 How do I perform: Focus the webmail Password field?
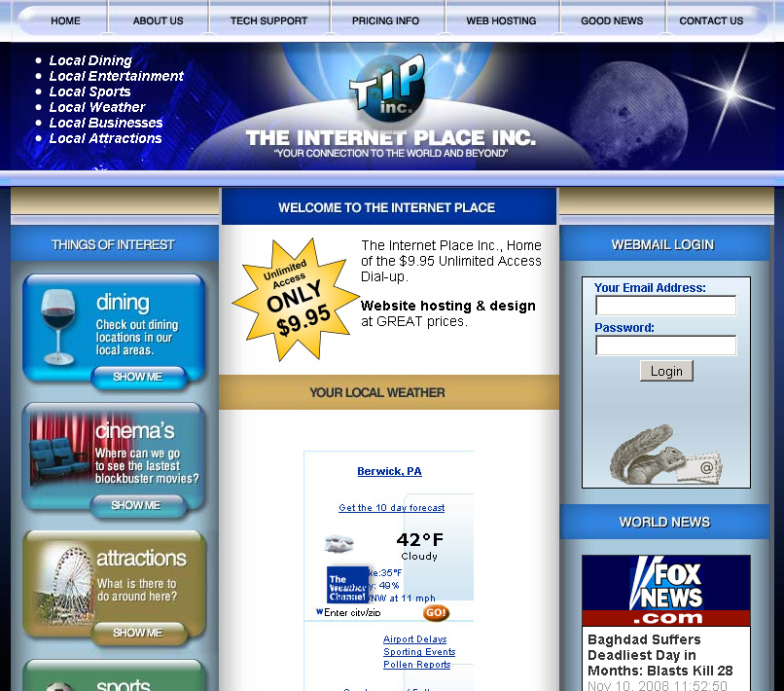(665, 345)
